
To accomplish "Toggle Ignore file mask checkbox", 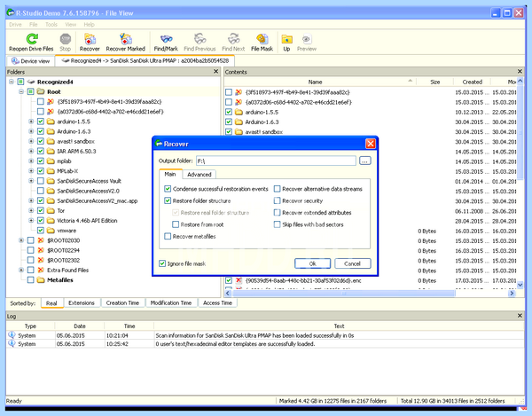I will pos(162,263).
